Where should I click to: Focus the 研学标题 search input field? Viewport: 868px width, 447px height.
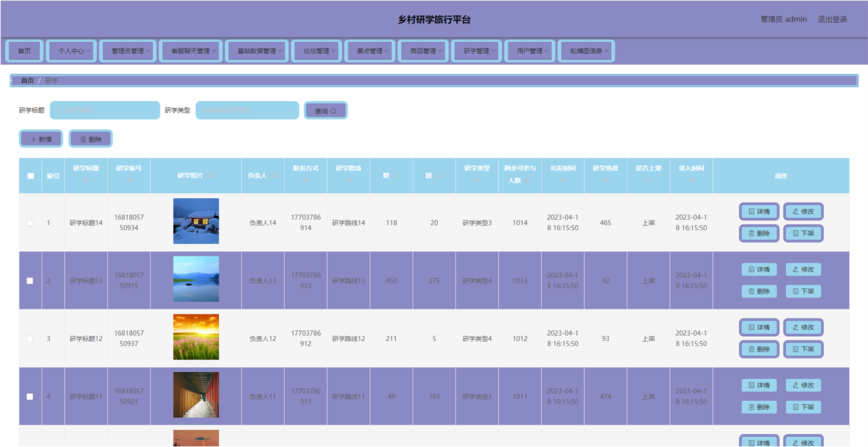tap(105, 110)
